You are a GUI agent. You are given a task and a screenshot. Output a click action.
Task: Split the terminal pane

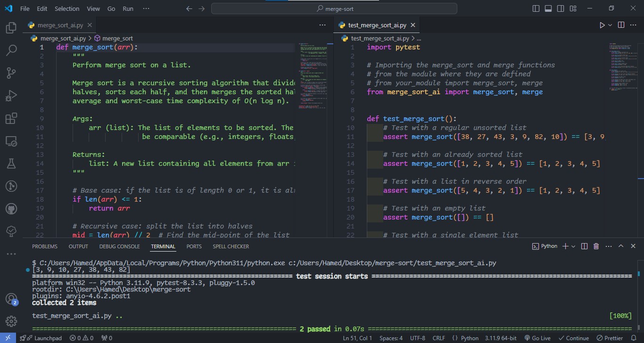(x=585, y=246)
